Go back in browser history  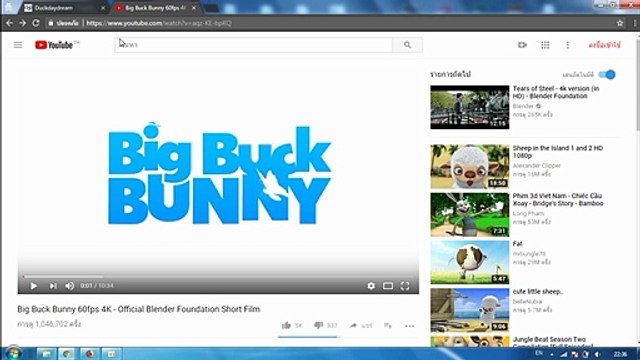(x=9, y=23)
